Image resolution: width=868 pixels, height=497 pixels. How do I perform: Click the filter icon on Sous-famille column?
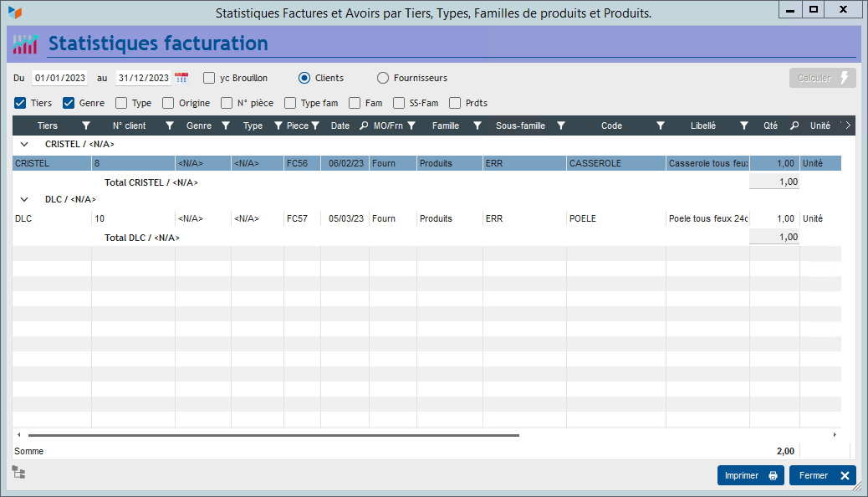[561, 126]
